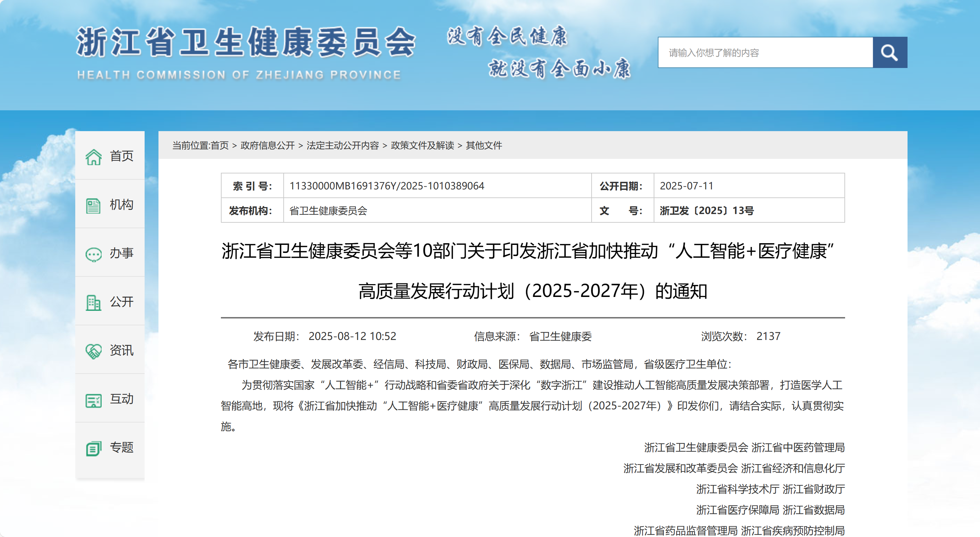Image resolution: width=980 pixels, height=537 pixels.
Task: Click the chat bubble icon beside 办事
Action: point(94,254)
